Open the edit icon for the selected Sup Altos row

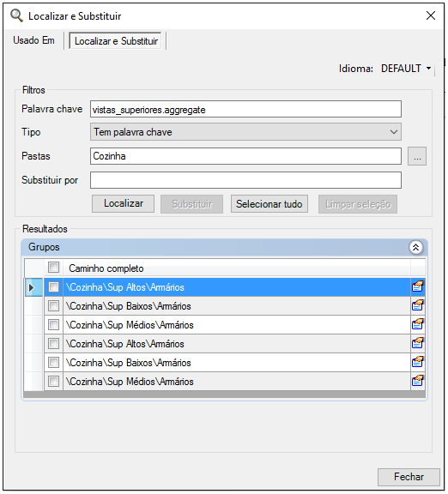click(417, 287)
